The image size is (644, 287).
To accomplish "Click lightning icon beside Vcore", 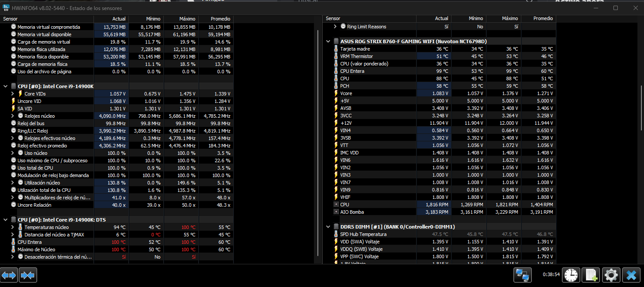I will tap(336, 93).
